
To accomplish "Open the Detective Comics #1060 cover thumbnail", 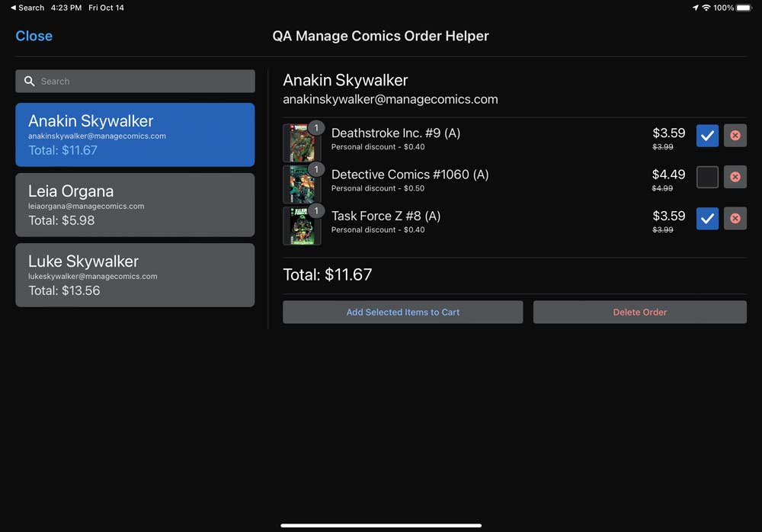I will pyautogui.click(x=302, y=184).
